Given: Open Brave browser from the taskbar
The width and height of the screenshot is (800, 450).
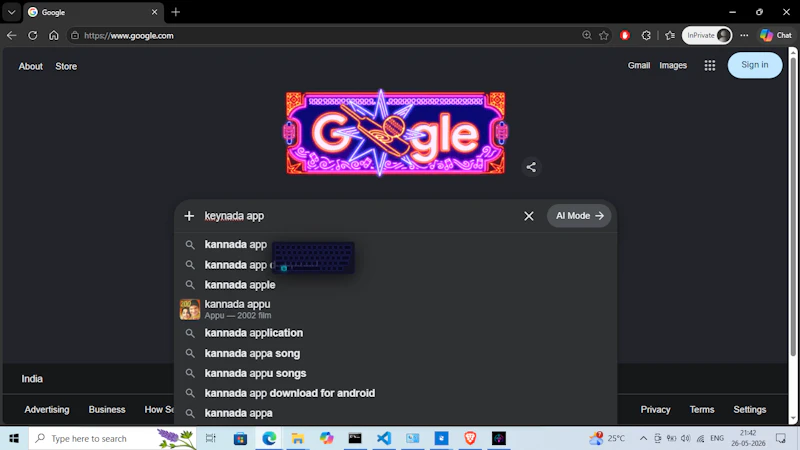Looking at the screenshot, I should (x=470, y=438).
